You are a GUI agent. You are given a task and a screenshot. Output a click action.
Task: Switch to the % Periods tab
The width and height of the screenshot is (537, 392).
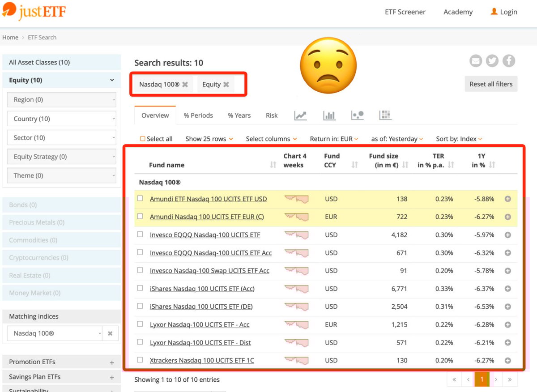click(198, 115)
